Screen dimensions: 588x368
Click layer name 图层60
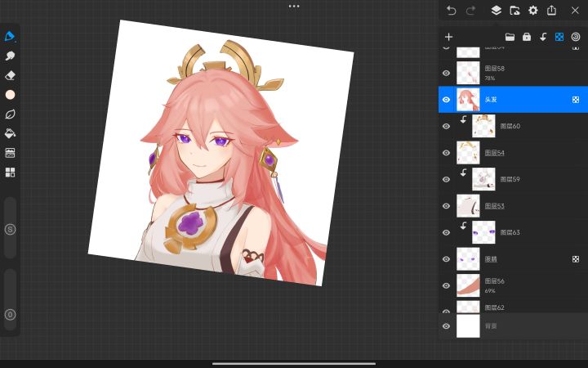[510, 126]
